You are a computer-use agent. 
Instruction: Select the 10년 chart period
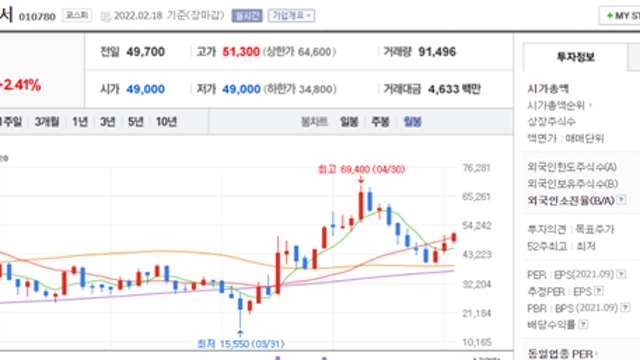(167, 122)
